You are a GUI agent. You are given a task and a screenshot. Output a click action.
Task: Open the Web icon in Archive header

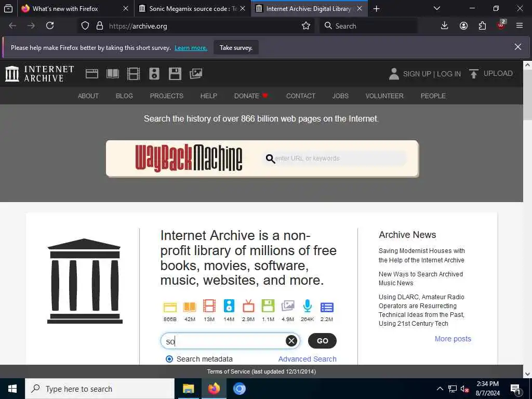[x=91, y=74]
